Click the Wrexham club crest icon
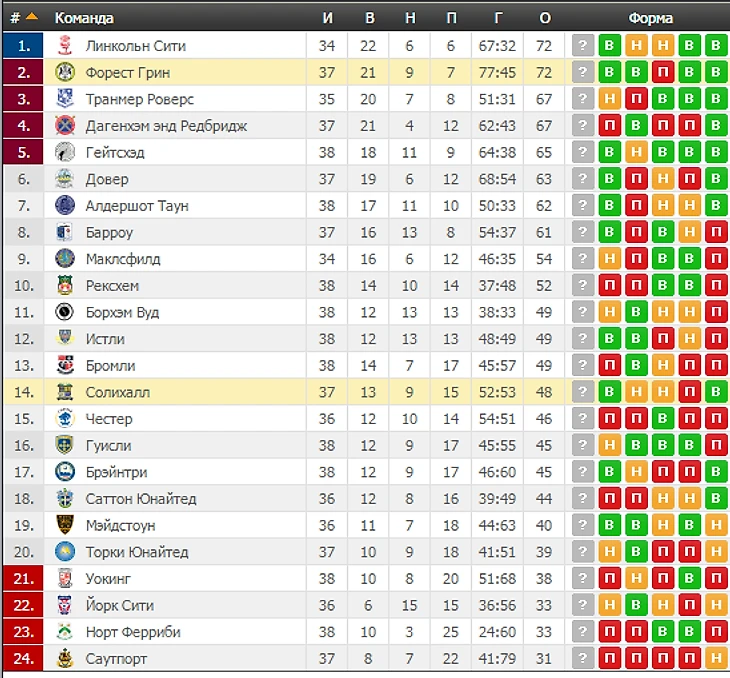This screenshot has height=678, width=730. pyautogui.click(x=65, y=286)
